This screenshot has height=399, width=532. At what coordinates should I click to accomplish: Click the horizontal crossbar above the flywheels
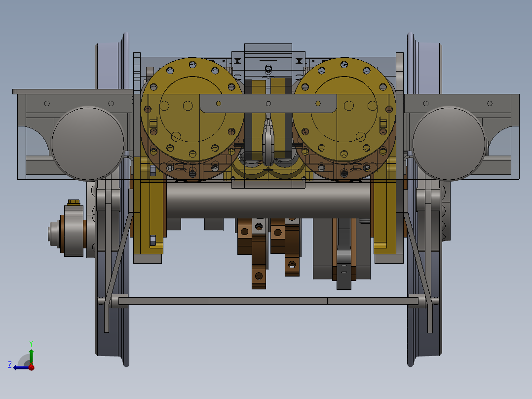tap(266, 104)
